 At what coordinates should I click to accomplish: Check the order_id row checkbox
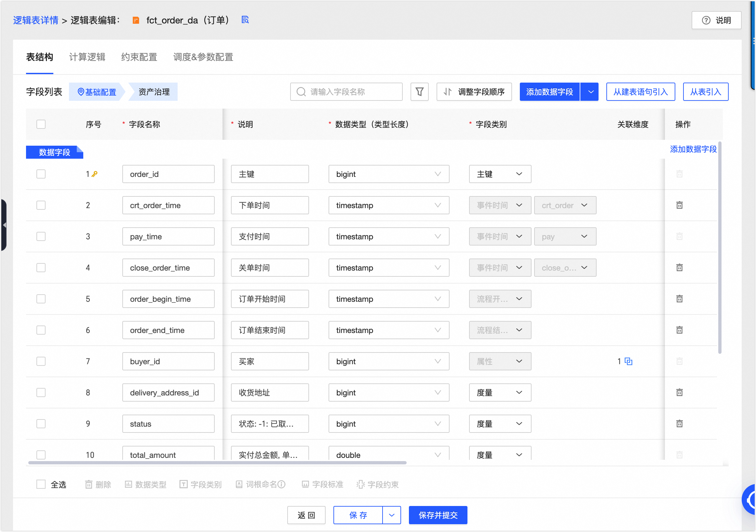(41, 174)
